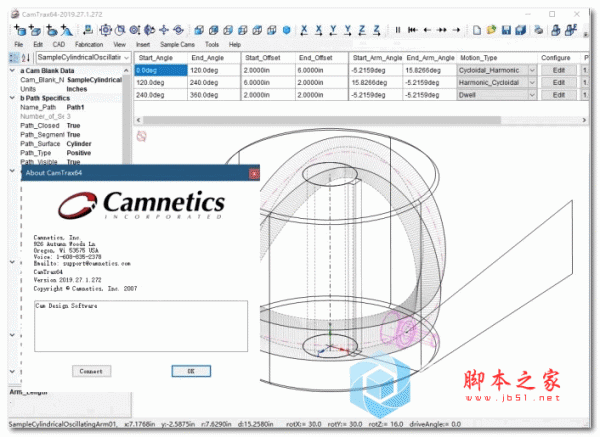The width and height of the screenshot is (600, 437).
Task: Rotate view about Z left arrow icon
Action: pos(362,30)
